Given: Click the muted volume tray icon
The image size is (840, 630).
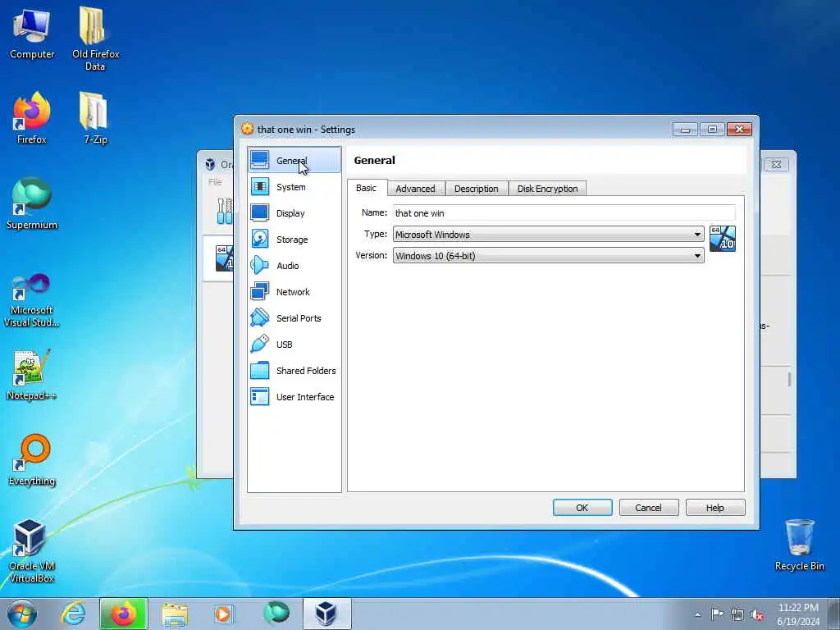Looking at the screenshot, I should tap(757, 614).
